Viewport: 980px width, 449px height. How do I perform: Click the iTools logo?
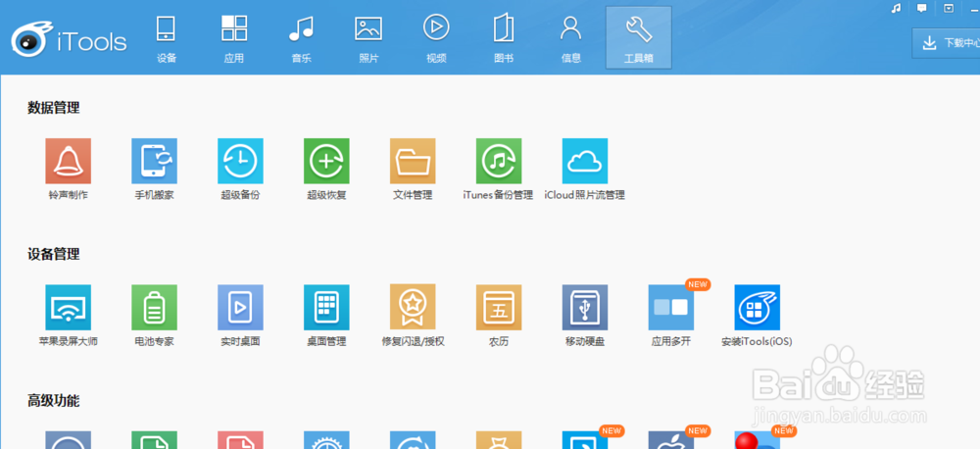[69, 41]
